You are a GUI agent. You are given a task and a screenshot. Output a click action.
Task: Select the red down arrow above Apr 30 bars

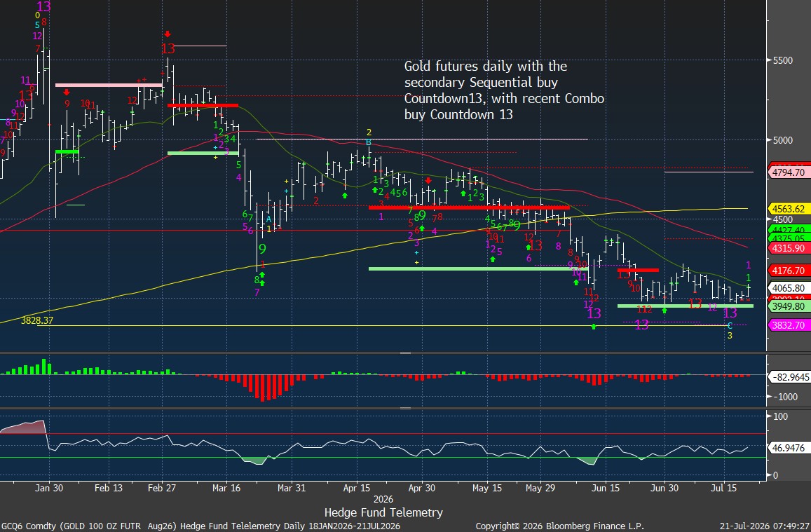pyautogui.click(x=428, y=180)
